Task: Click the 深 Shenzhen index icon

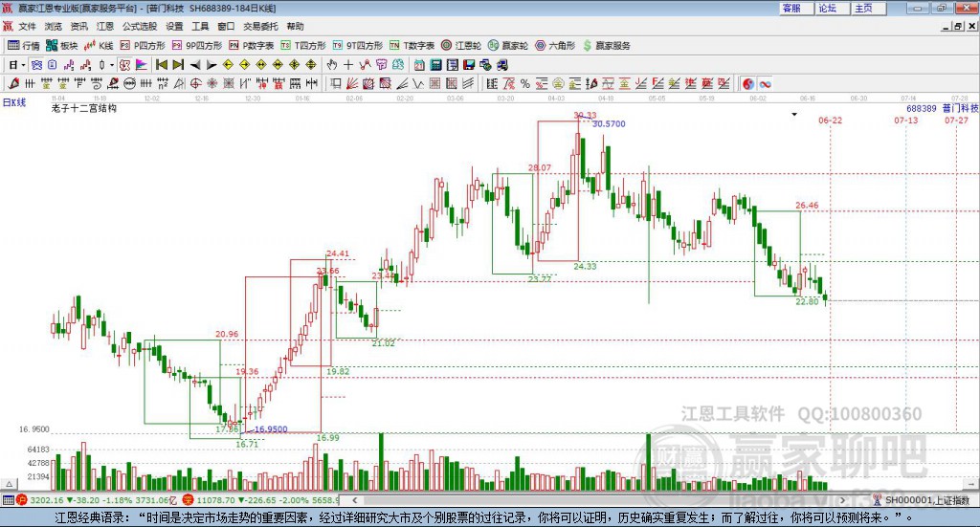Action: [189, 499]
